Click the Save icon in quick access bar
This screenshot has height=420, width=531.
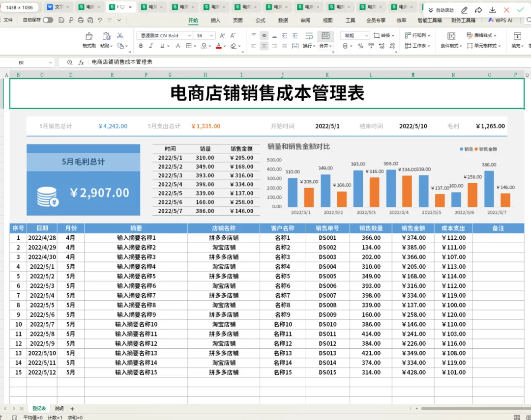(x=61, y=20)
